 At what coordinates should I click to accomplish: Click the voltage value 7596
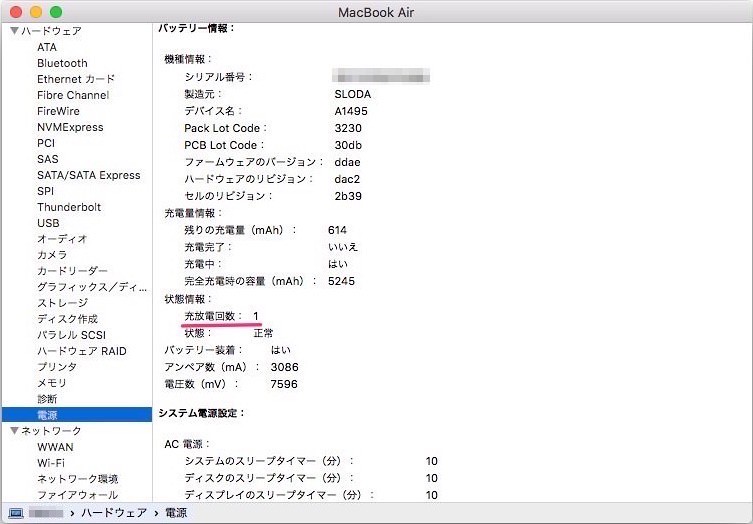pyautogui.click(x=284, y=384)
